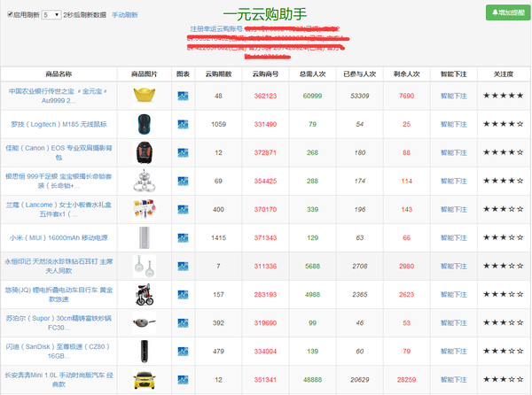Click the gold ingot product image

(x=145, y=96)
